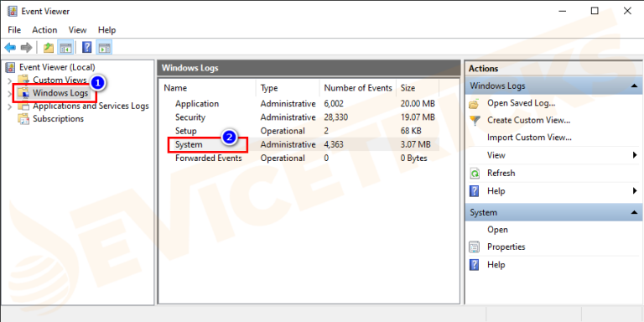644x322 pixels.
Task: Collapse the Windows Logs actions section
Action: [x=634, y=86]
